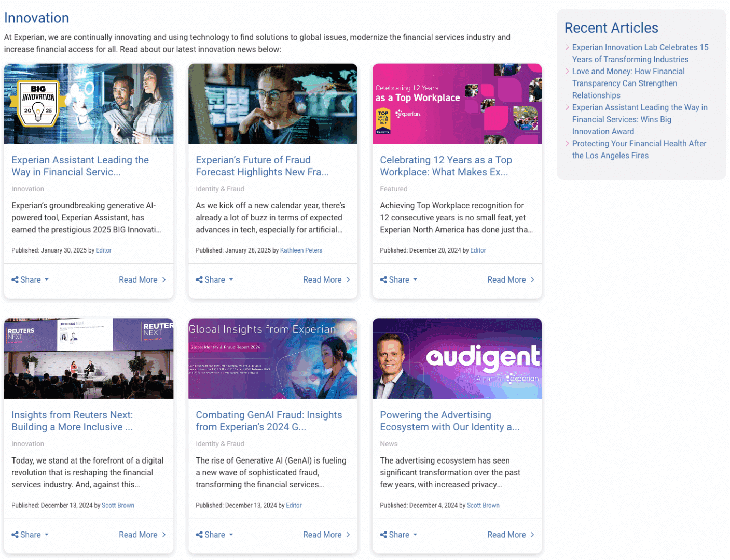Open Share dropdown on Future of Fraud card

click(x=214, y=279)
